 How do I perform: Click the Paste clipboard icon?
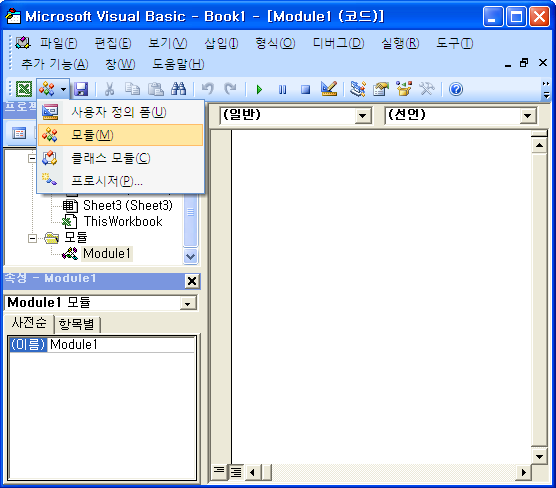(x=155, y=89)
